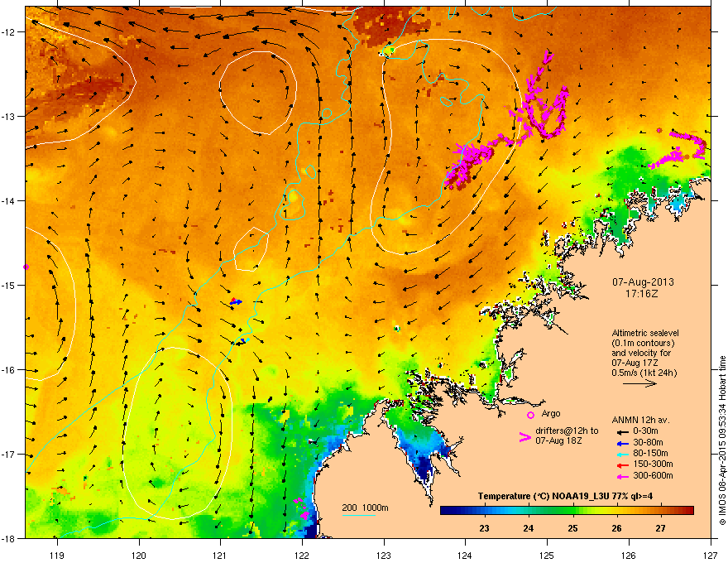Click the red-blue ANMN mooring marker near 121E, -15.2
Viewport: 728px width, 563px height.
click(x=236, y=302)
